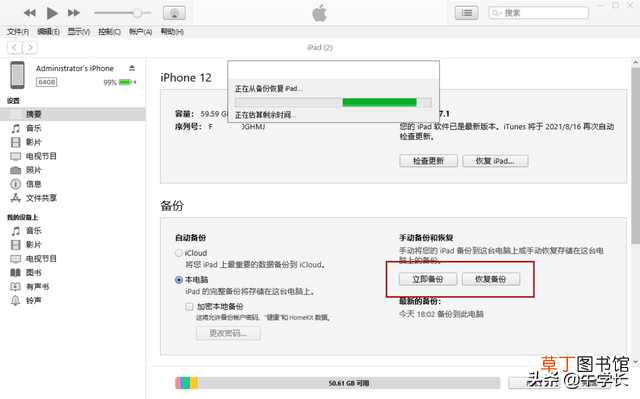This screenshot has height=399, width=640.
Task: Click the 检查更新 button
Action: click(428, 161)
